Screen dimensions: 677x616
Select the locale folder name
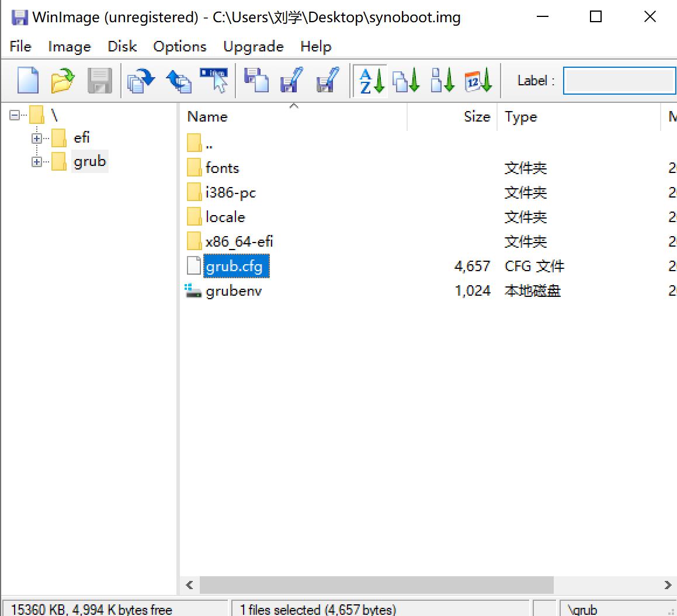point(225,217)
